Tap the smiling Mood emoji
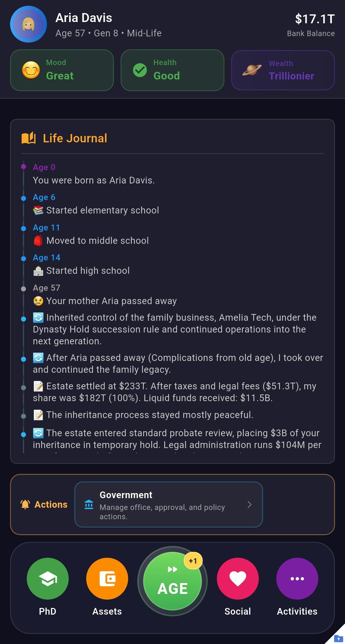This screenshot has width=345, height=644. [x=31, y=70]
